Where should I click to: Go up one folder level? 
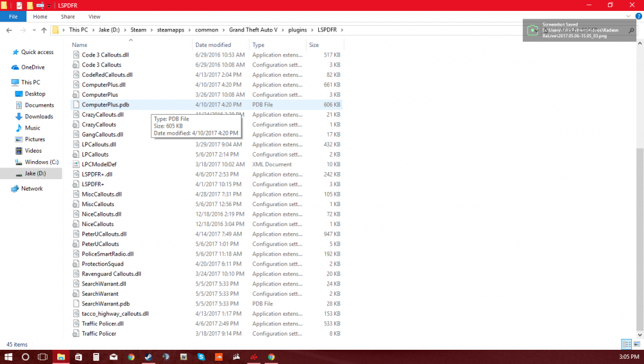click(x=44, y=30)
